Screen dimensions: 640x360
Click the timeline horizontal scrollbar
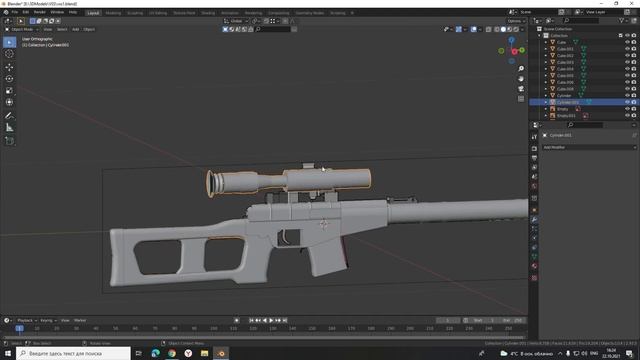[x=264, y=338]
